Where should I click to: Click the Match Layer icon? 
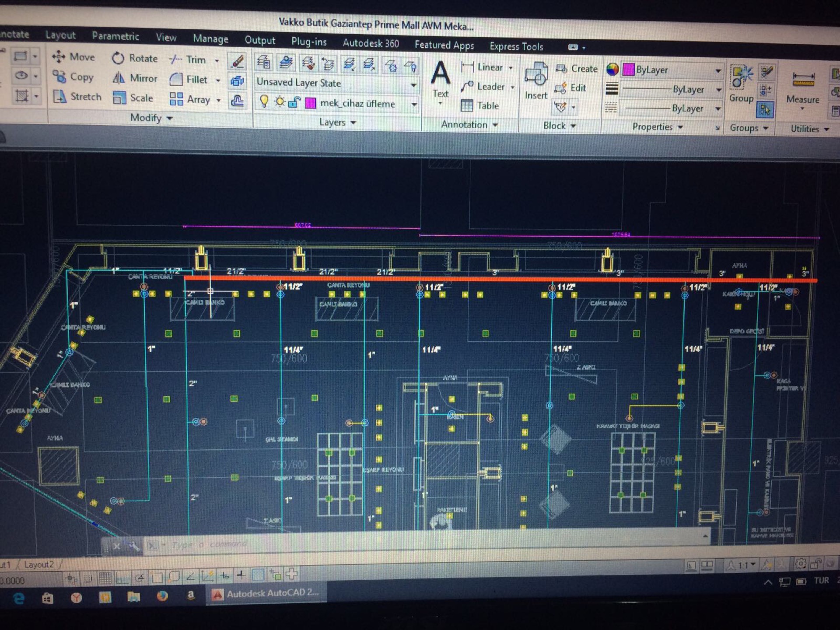click(308, 64)
